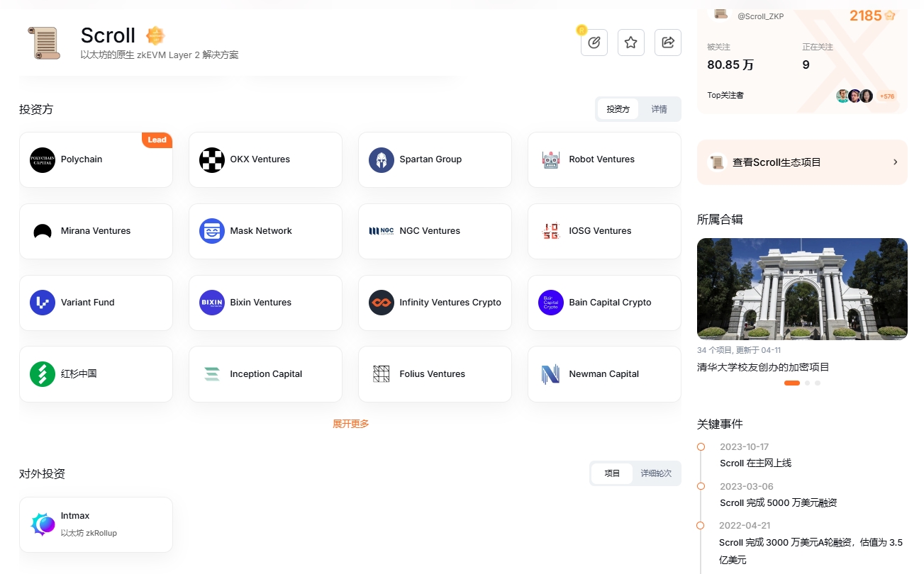The image size is (924, 574).
Task: Click the OKX Ventures logo
Action: 212,160
